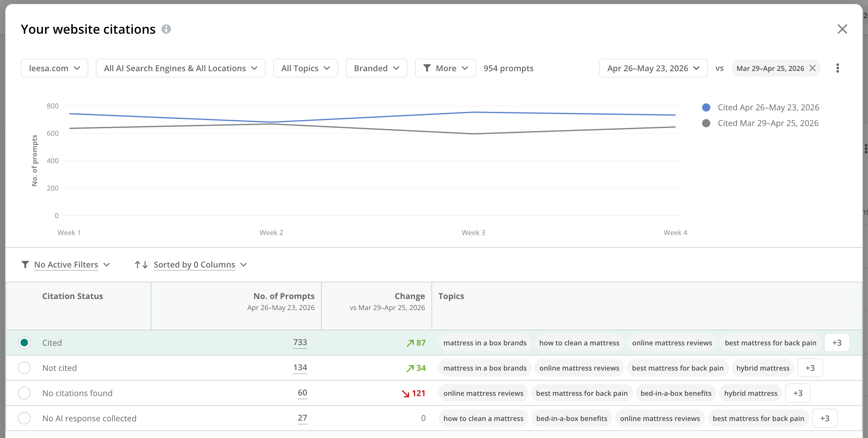This screenshot has height=438, width=868.
Task: Click the sort arrows icon
Action: pos(141,265)
